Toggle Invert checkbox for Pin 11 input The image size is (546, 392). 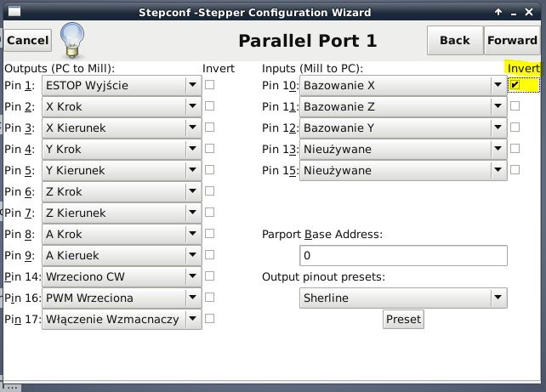point(515,105)
